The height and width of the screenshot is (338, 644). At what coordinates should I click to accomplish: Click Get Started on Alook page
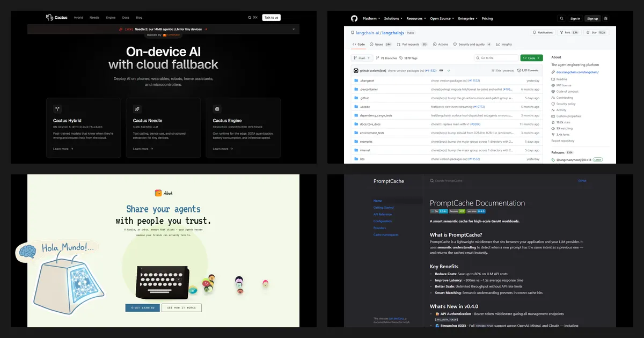coord(142,308)
